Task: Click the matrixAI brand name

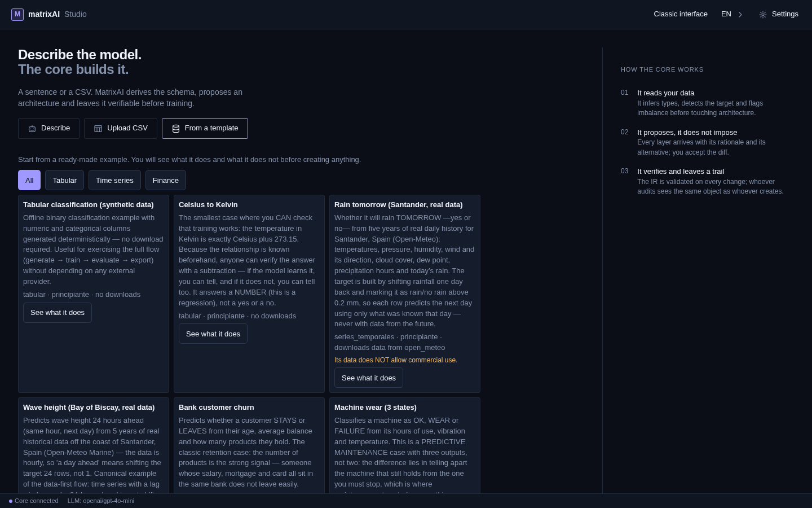Action: pyautogui.click(x=44, y=14)
